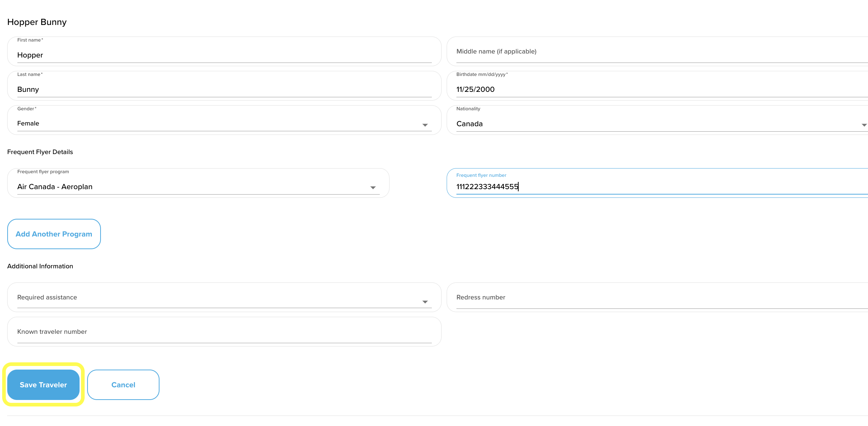Screen dimensions: 868x426
Task: Click the Last name field
Action: click(224, 89)
